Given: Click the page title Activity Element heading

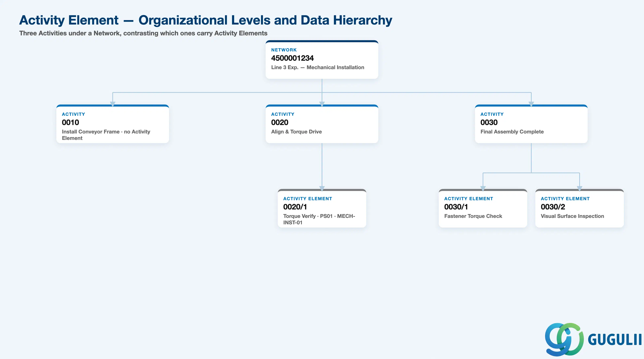Looking at the screenshot, I should click(x=205, y=20).
